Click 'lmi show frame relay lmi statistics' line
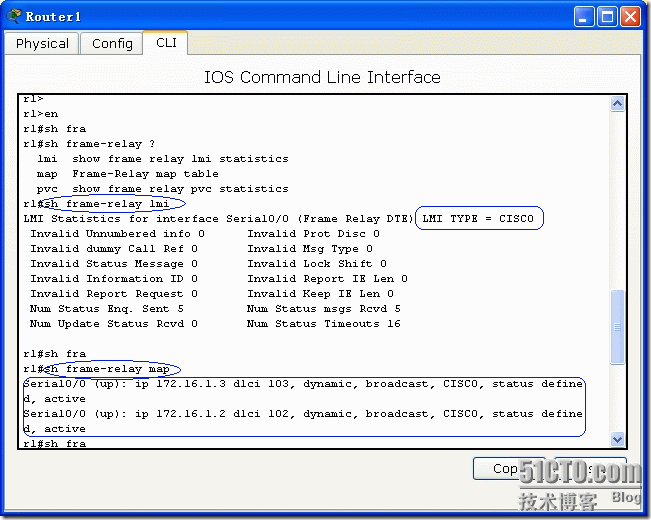This screenshot has height=520, width=651. tap(162, 159)
